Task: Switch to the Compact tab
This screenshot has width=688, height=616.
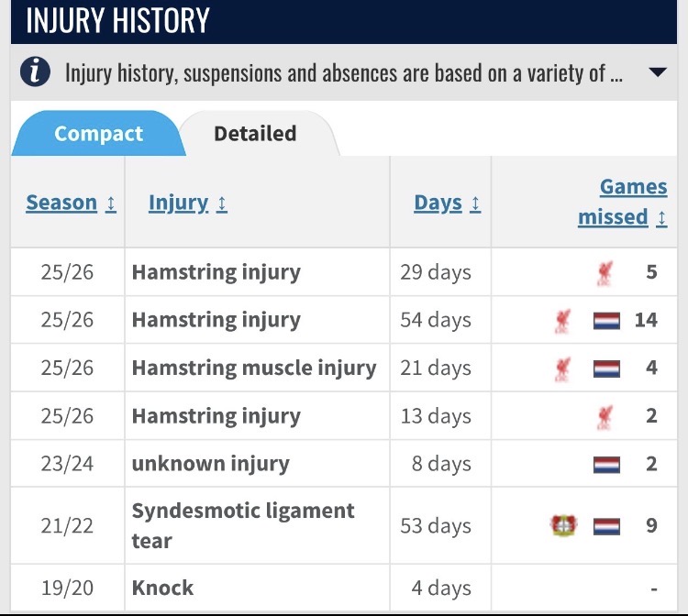Action: tap(98, 134)
